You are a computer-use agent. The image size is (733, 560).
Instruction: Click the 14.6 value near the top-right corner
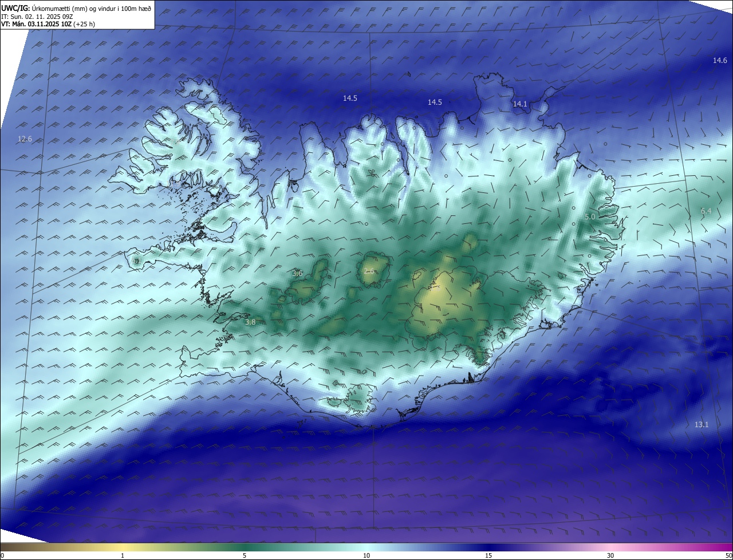click(x=720, y=61)
